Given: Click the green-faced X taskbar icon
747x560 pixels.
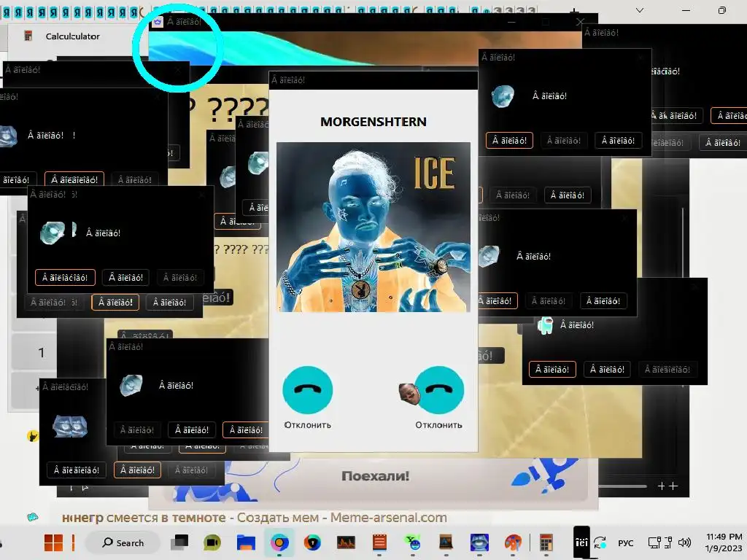Looking at the screenshot, I should pyautogui.click(x=413, y=542).
